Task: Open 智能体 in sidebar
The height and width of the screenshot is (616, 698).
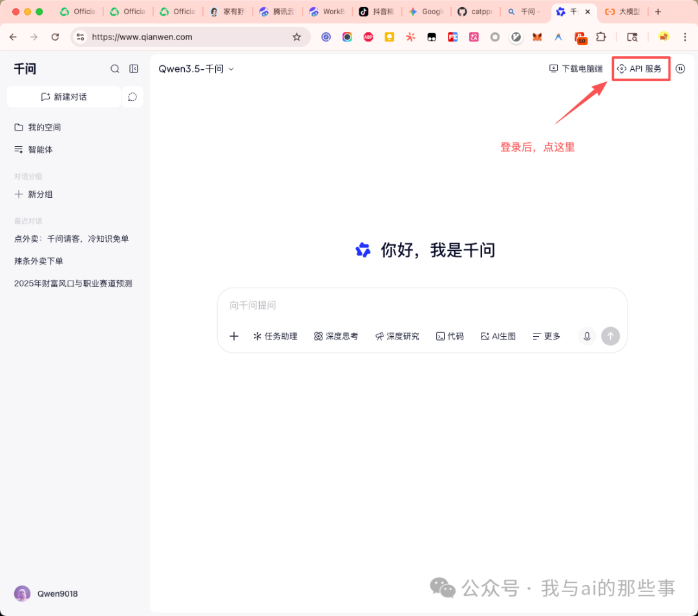Action: pyautogui.click(x=34, y=149)
